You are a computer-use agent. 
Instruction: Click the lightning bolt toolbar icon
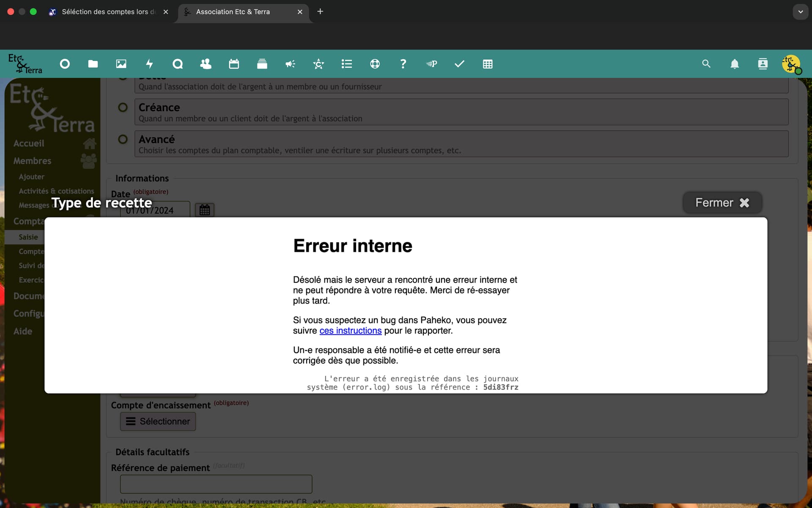pyautogui.click(x=149, y=64)
